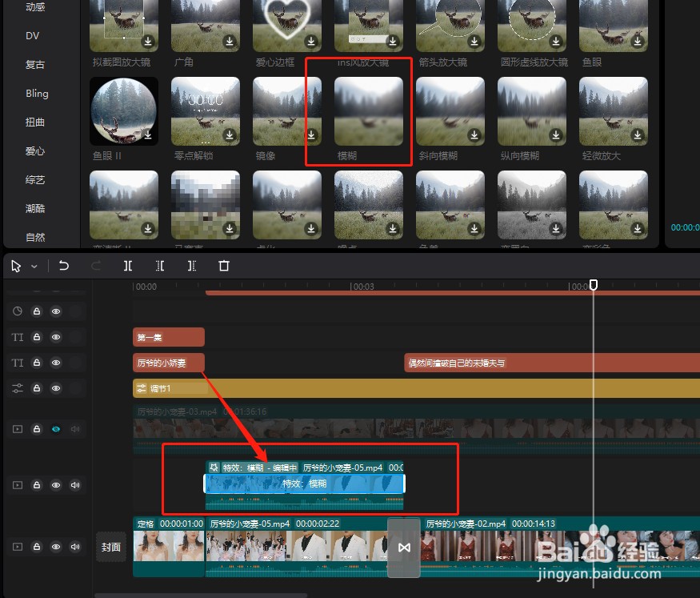
Task: Select the 第一集 text clip
Action: tap(169, 337)
